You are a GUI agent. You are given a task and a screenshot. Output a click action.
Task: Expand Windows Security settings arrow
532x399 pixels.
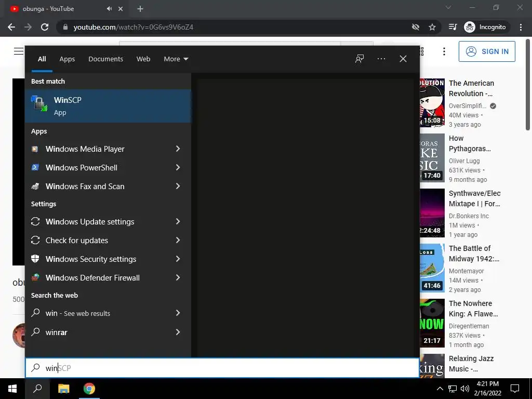coord(178,259)
